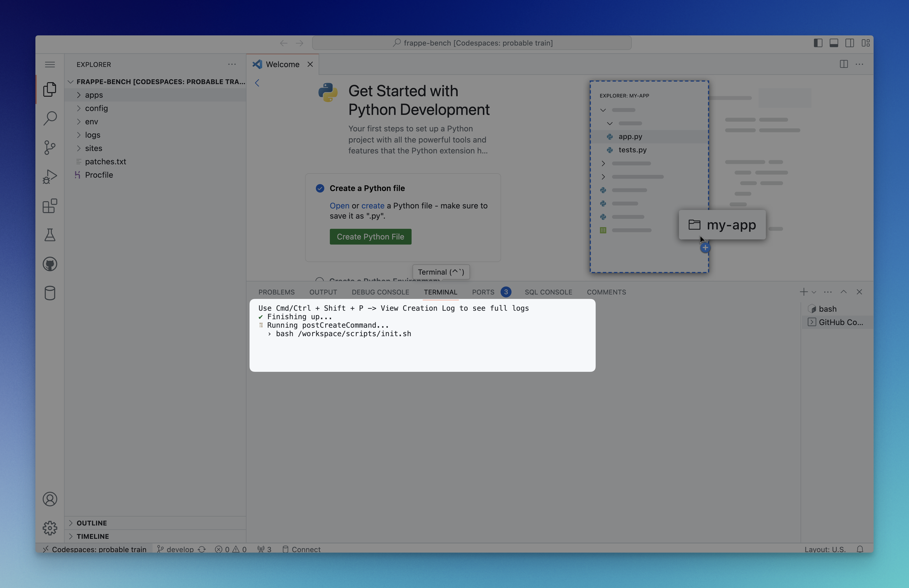Open the Procfile file
Screen dimensions: 909x588
pyautogui.click(x=155, y=175)
